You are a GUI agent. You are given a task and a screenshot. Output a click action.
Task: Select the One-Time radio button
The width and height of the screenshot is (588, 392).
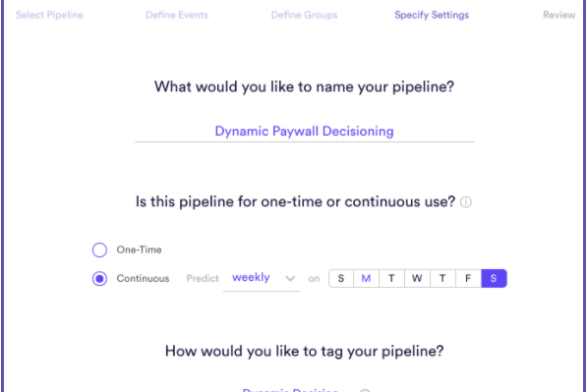pos(99,250)
